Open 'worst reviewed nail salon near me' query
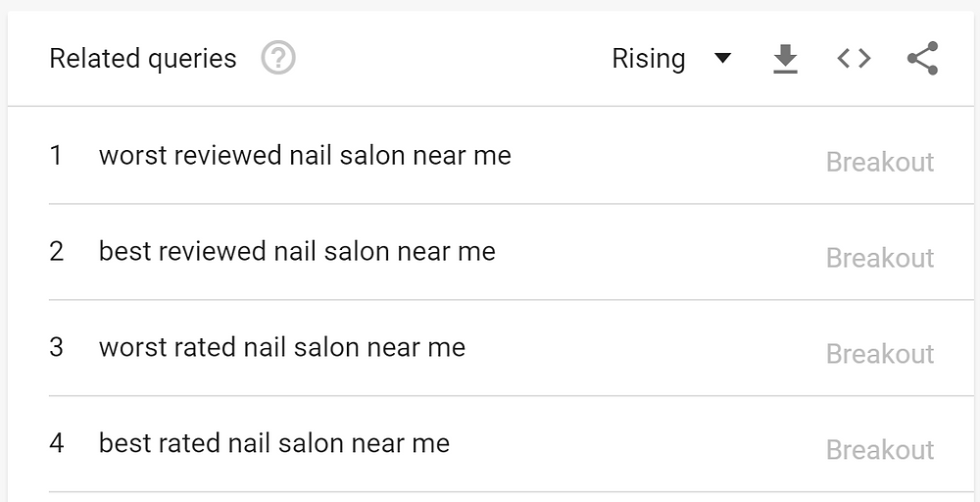 click(305, 155)
